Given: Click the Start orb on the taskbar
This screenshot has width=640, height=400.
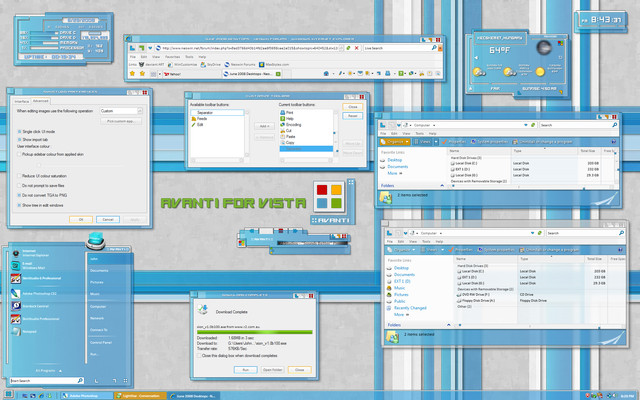Looking at the screenshot, I should pyautogui.click(x=8, y=395).
